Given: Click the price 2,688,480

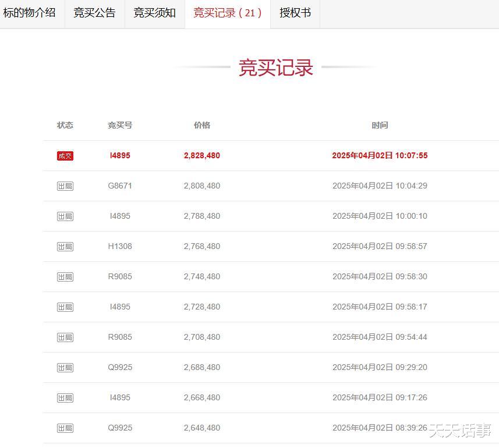Looking at the screenshot, I should (202, 367).
